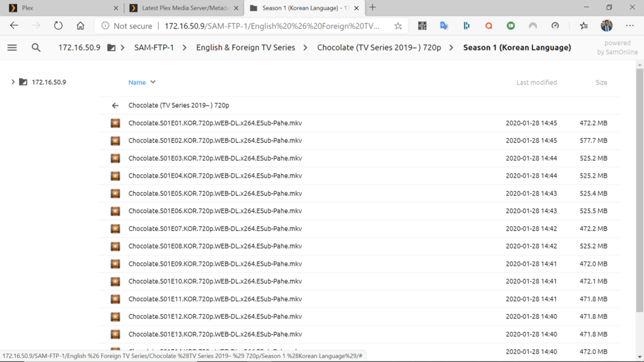Navigate to English & Foreign TV Series breadcrumb

[x=246, y=48]
